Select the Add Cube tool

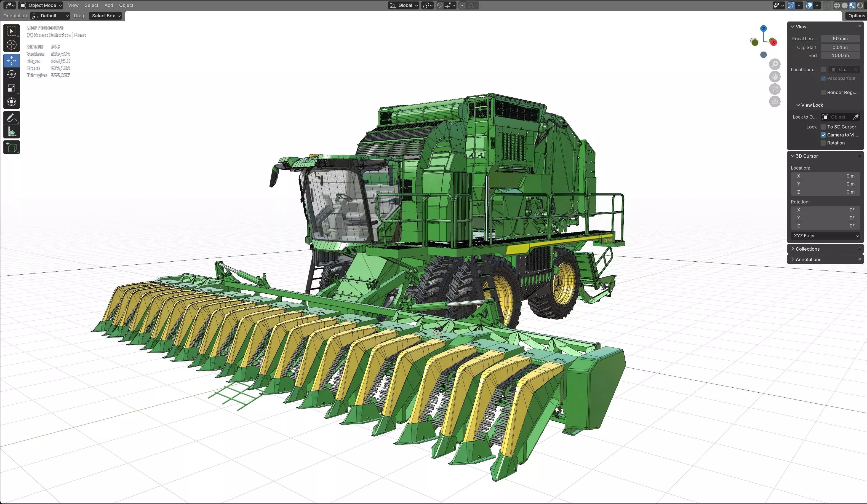(11, 147)
